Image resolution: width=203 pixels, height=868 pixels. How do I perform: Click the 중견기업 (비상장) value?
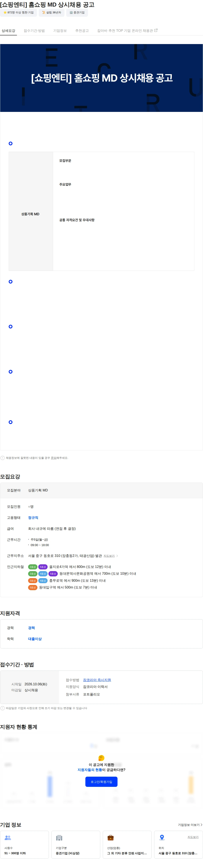coord(67,853)
